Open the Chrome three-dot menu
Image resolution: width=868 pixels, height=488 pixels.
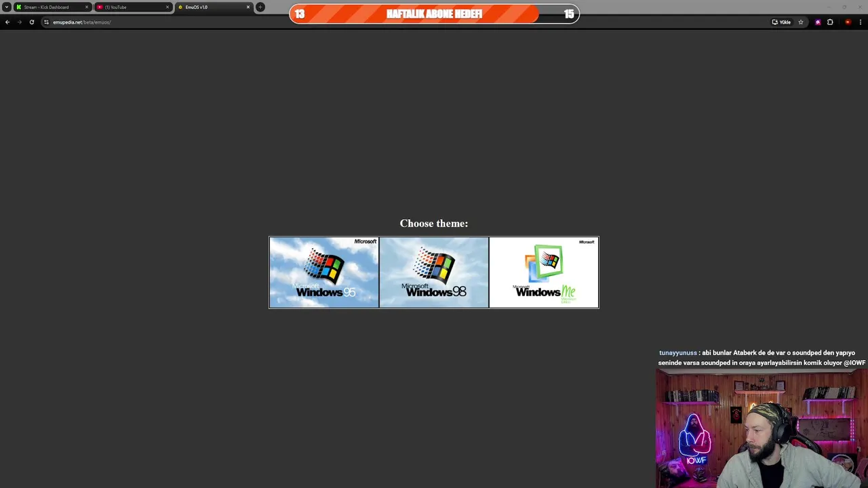(x=861, y=22)
